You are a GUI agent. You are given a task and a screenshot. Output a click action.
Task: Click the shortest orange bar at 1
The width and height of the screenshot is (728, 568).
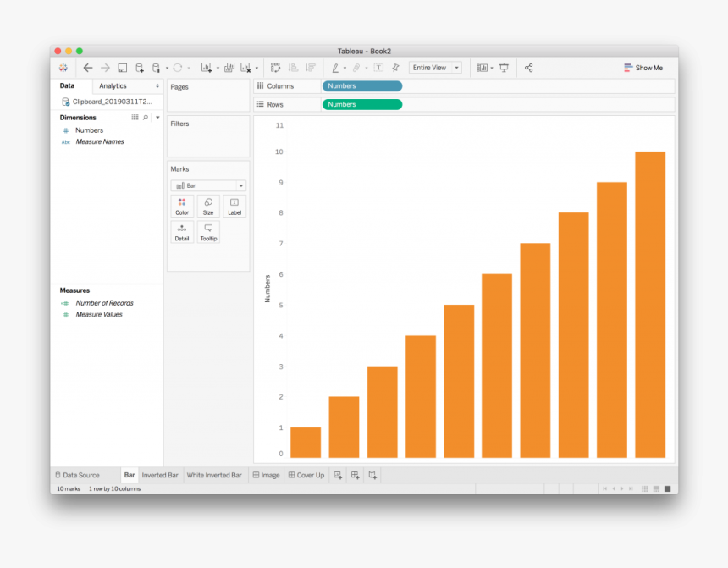coord(306,443)
